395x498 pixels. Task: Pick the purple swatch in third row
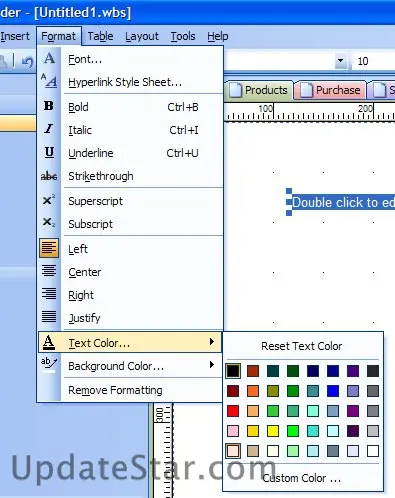coord(353,411)
